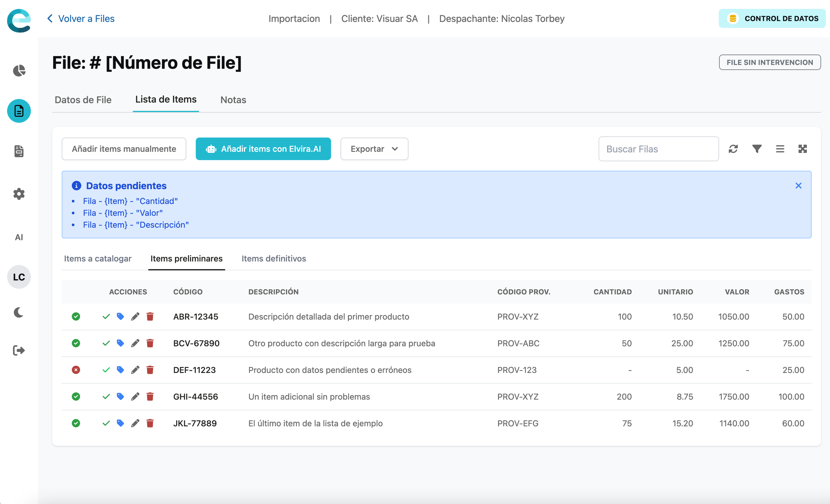Go back via Volver a Files chevron
830x504 pixels.
pos(50,19)
